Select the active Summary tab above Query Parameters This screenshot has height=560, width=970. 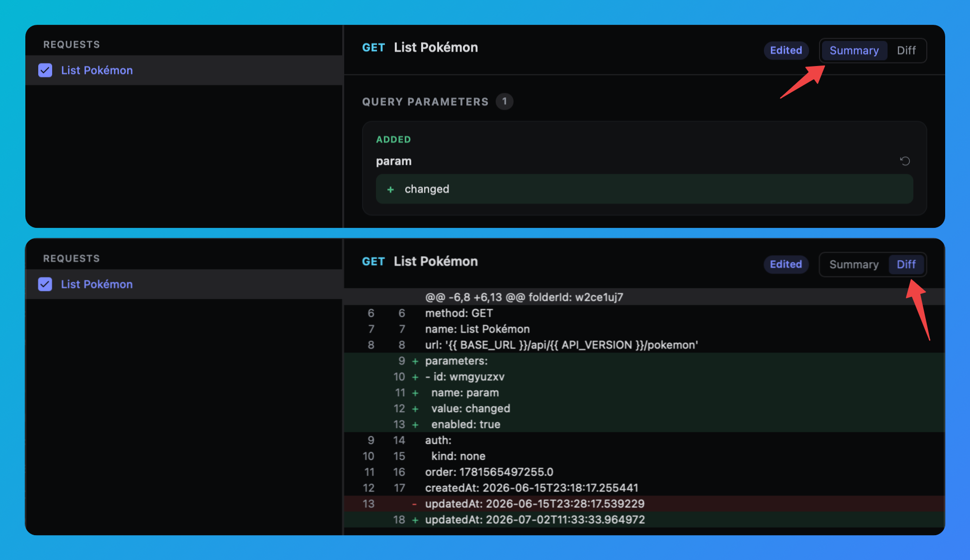854,50
